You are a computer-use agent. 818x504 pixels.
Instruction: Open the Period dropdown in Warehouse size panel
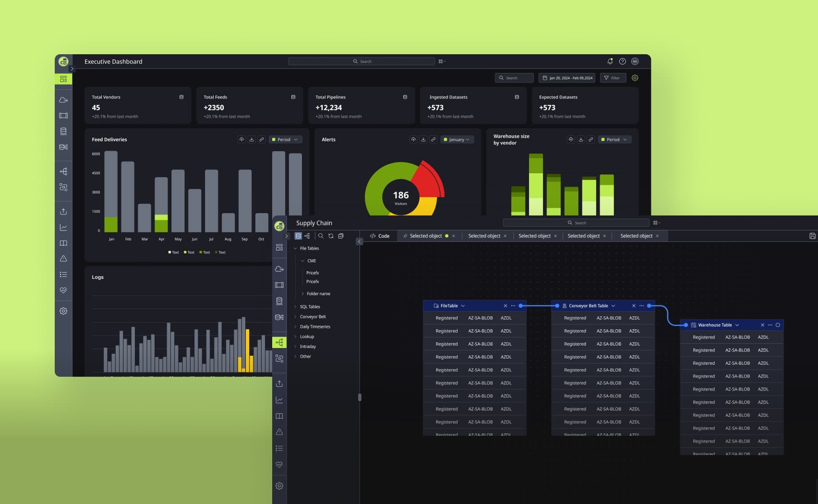[614, 140]
